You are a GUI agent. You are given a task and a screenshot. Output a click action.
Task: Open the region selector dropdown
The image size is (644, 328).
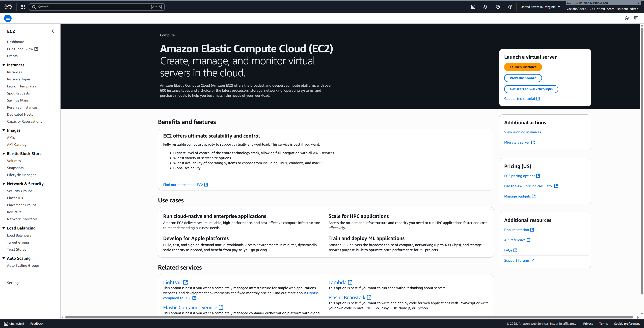[x=540, y=7]
